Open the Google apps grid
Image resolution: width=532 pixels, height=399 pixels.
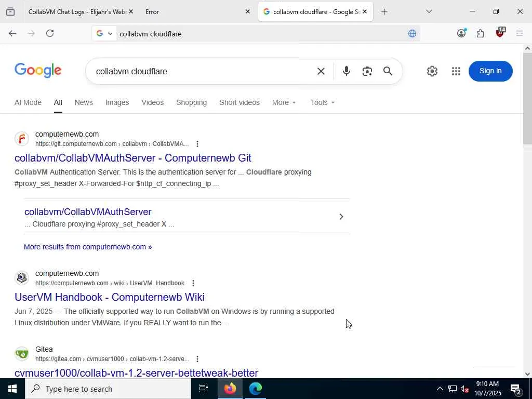pyautogui.click(x=456, y=71)
